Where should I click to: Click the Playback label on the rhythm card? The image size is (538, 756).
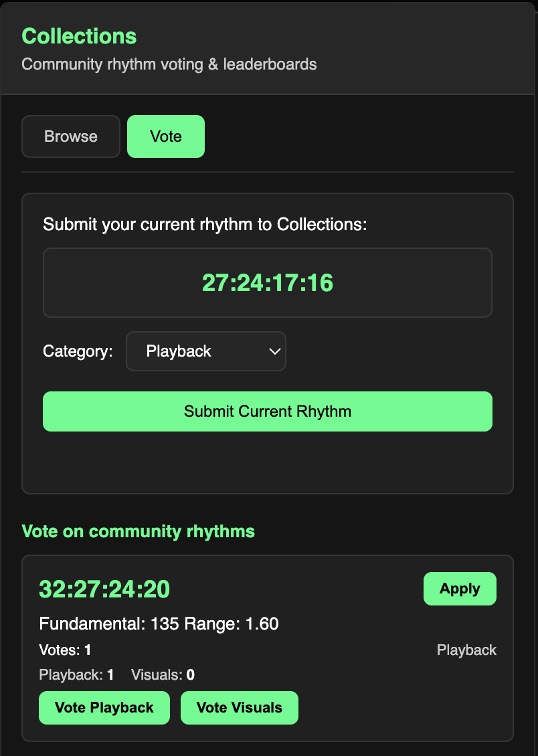466,650
